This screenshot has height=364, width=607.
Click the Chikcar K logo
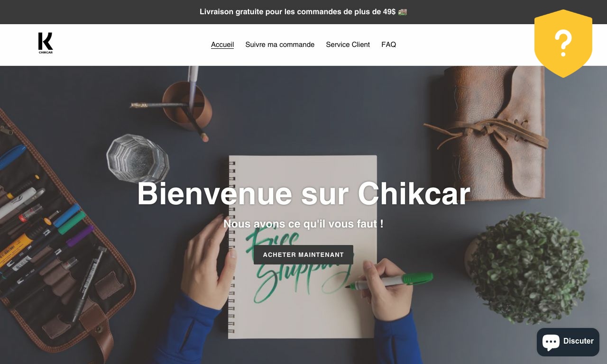click(46, 43)
